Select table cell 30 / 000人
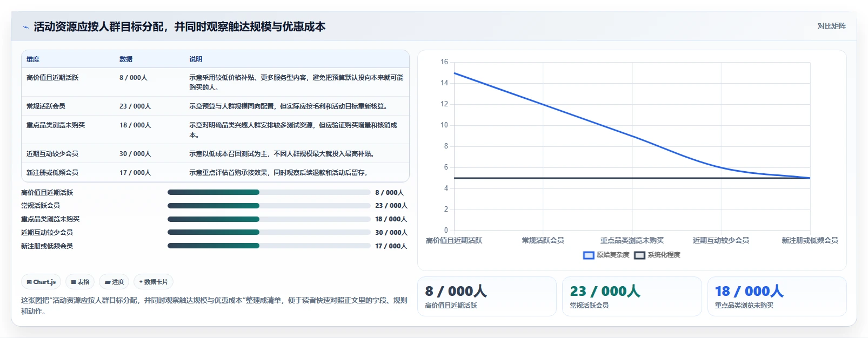Viewport: 868px width, 338px height. tap(135, 154)
